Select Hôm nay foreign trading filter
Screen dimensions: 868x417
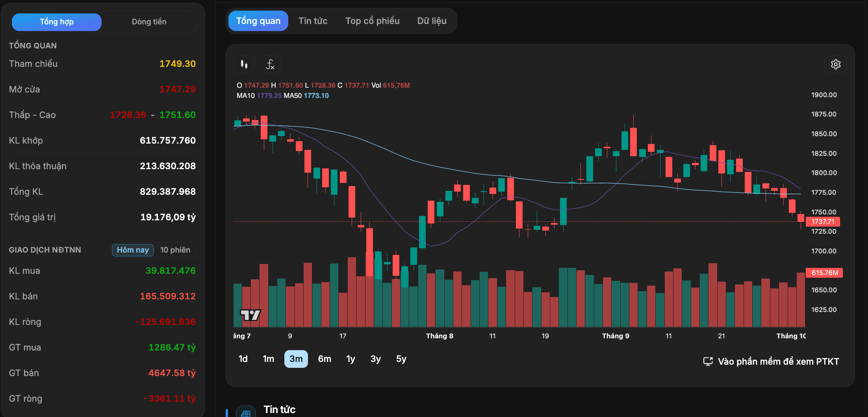coord(133,250)
